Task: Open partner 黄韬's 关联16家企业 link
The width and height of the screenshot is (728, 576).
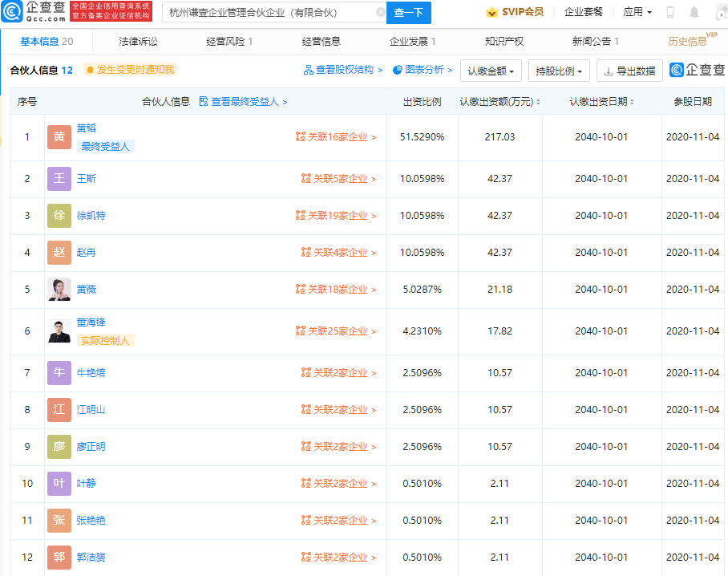Action: pyautogui.click(x=338, y=136)
